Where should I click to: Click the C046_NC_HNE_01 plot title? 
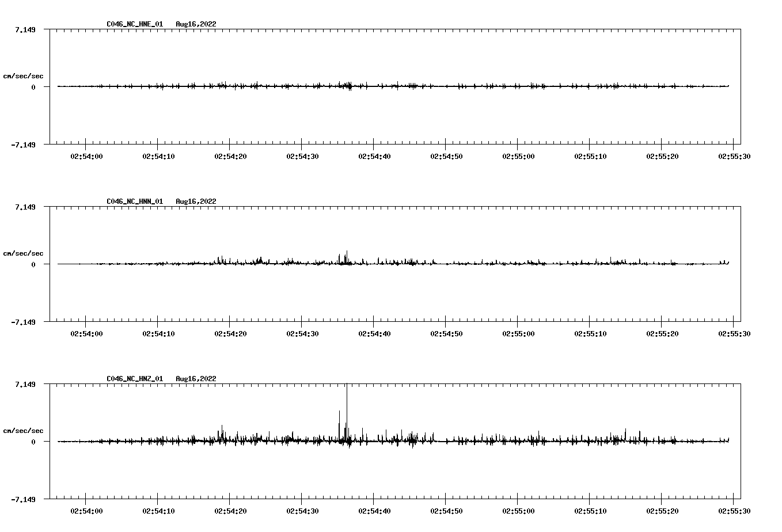(135, 24)
